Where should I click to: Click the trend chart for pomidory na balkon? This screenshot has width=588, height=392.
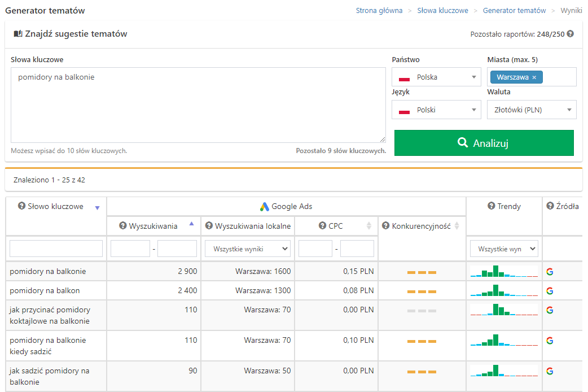(504, 290)
